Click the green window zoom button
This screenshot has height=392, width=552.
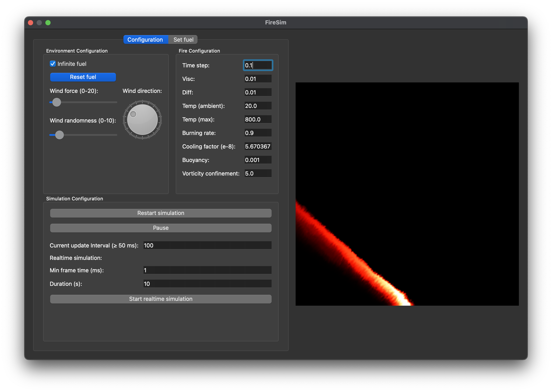coord(48,23)
